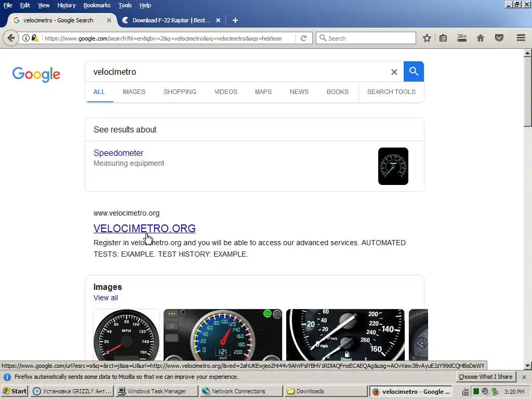
Task: Open the History menu
Action: pyautogui.click(x=66, y=5)
